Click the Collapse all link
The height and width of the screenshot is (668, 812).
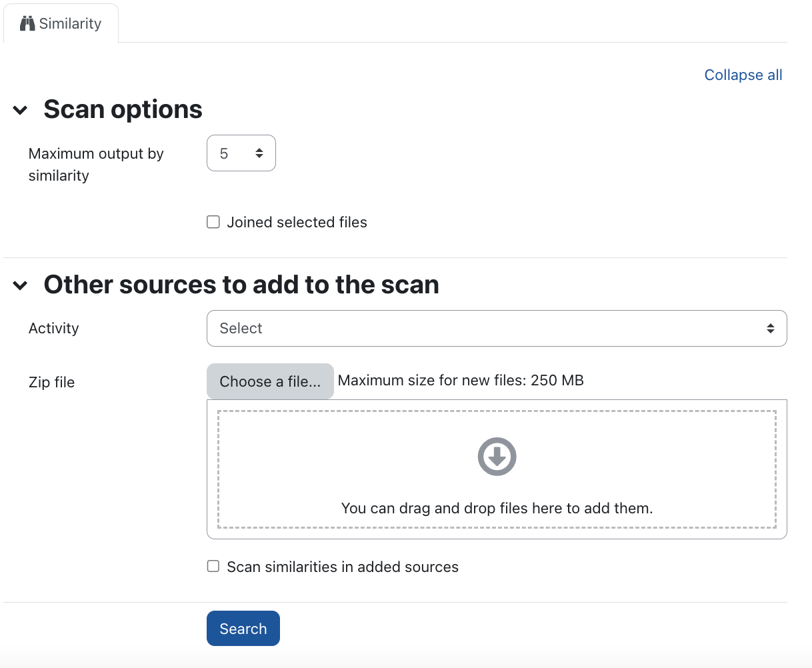[743, 75]
